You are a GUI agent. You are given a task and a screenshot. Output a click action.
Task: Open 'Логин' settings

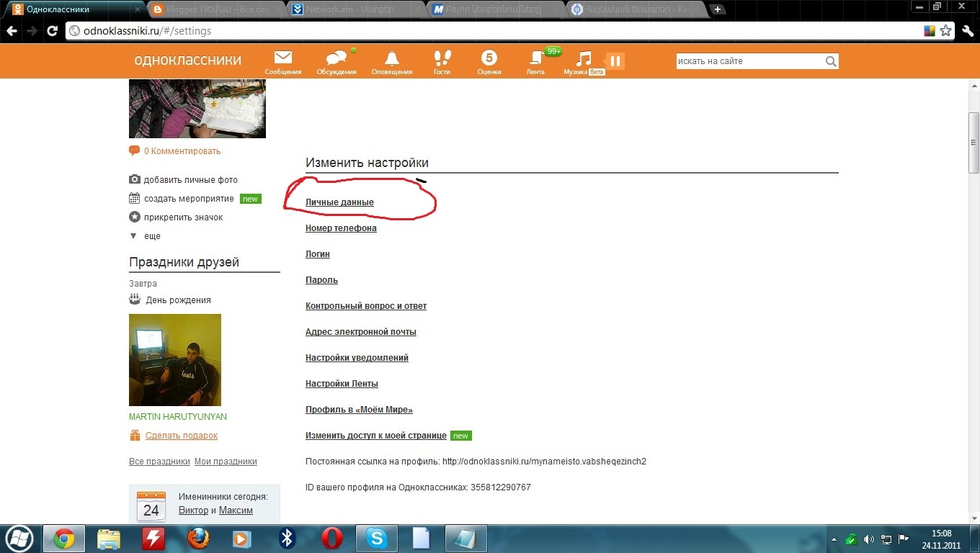tap(318, 254)
